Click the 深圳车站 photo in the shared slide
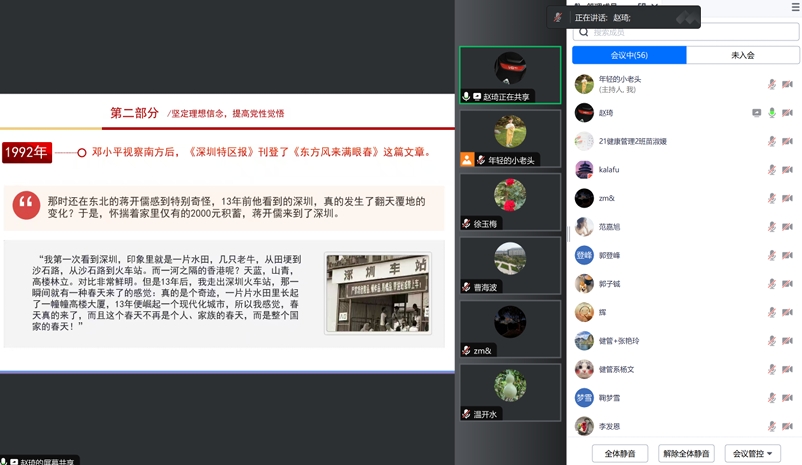The image size is (802, 465). [378, 293]
